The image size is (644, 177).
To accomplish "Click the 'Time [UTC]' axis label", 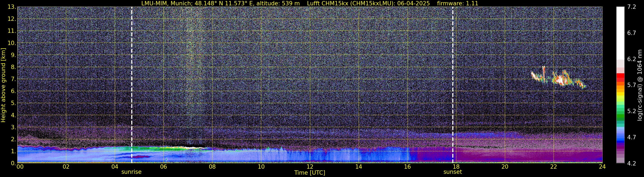I will pyautogui.click(x=310, y=173).
